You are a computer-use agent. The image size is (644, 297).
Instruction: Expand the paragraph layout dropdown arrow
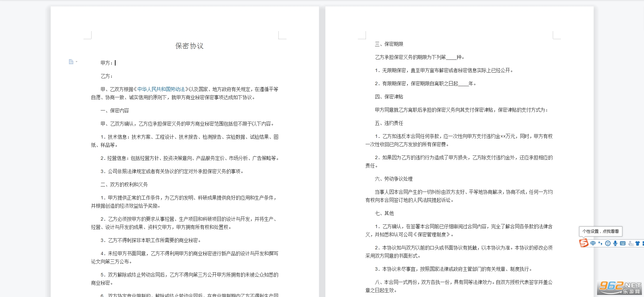[x=77, y=62]
